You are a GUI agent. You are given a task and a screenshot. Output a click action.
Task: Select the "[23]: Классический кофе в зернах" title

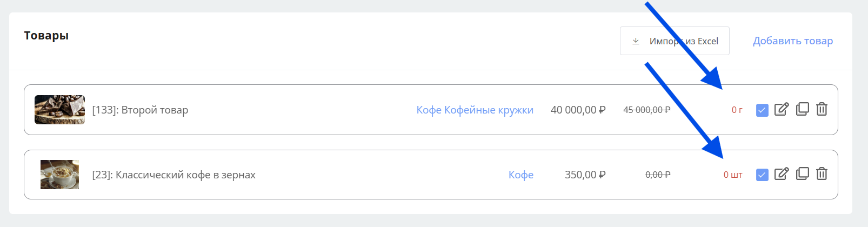coord(173,175)
